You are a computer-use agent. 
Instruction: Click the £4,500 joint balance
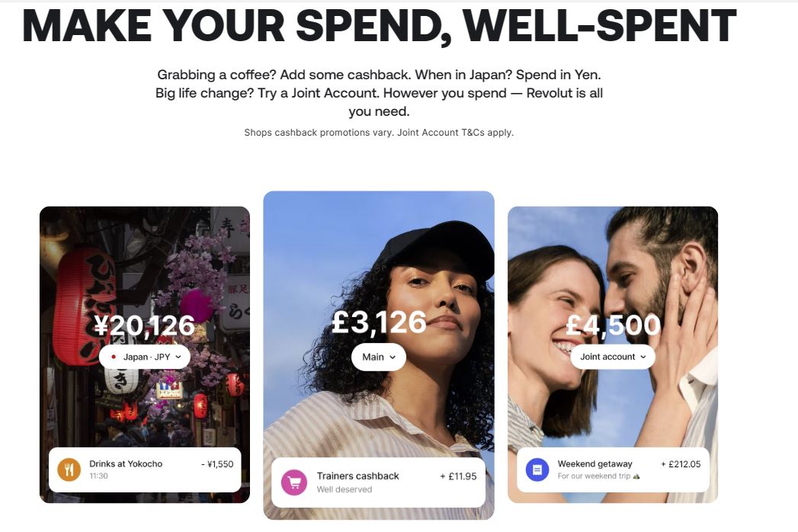[x=613, y=325]
